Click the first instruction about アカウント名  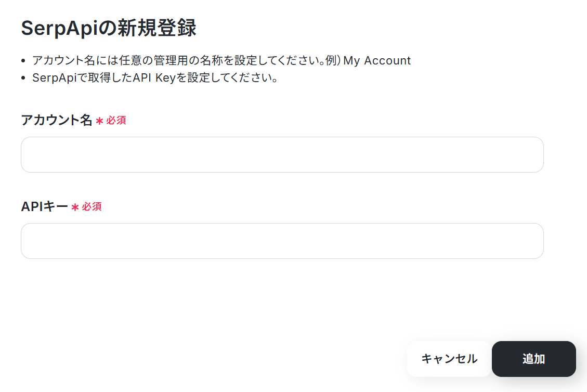[x=221, y=60]
